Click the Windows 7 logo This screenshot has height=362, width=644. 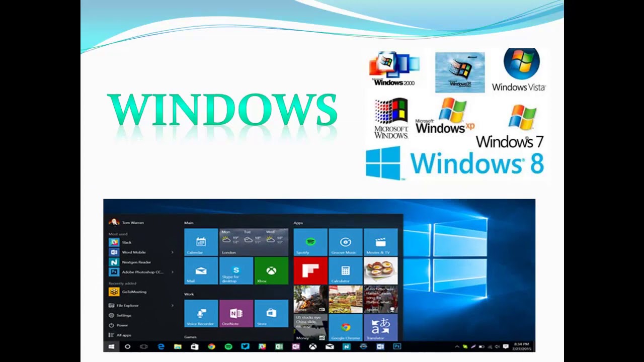coord(510,127)
